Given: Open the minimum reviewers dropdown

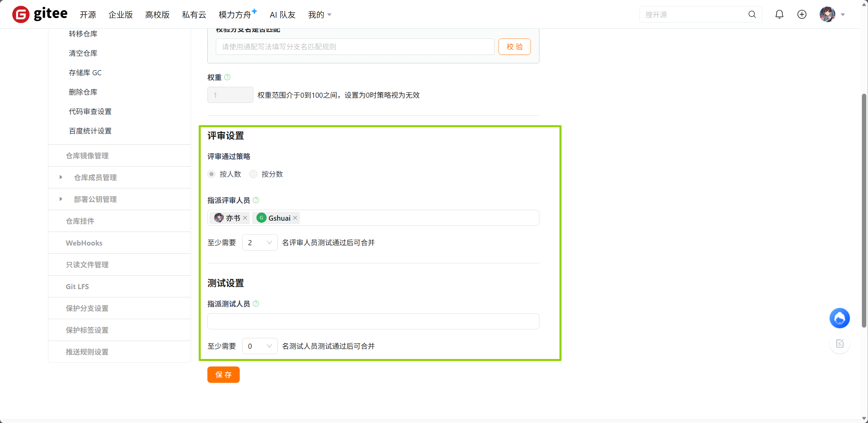Looking at the screenshot, I should click(x=259, y=242).
